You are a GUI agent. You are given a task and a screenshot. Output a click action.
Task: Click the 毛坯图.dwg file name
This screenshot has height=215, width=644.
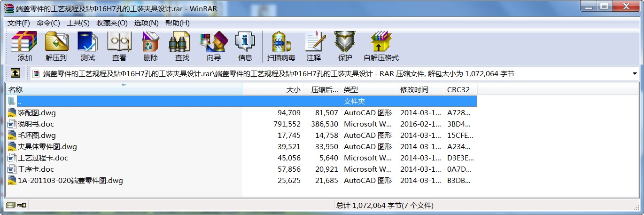(x=37, y=135)
